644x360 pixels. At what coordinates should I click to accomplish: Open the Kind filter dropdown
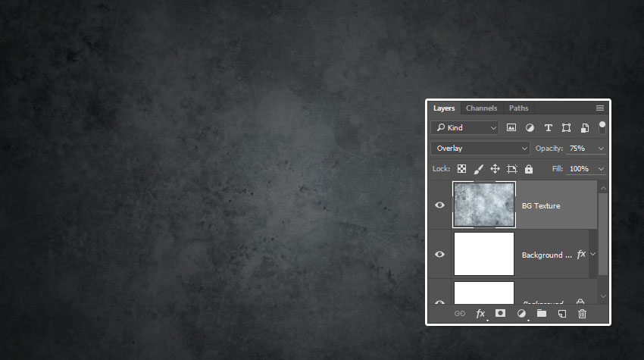tap(465, 128)
